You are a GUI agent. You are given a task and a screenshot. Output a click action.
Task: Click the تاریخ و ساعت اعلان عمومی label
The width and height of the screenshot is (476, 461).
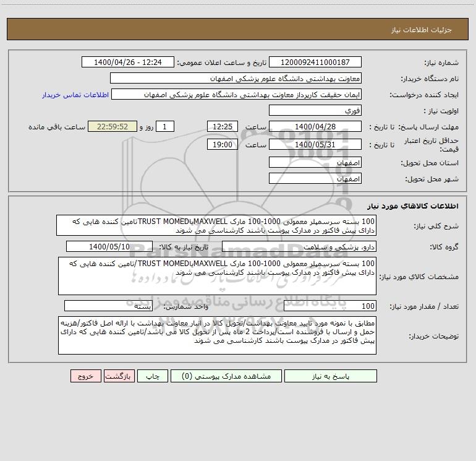221,62
